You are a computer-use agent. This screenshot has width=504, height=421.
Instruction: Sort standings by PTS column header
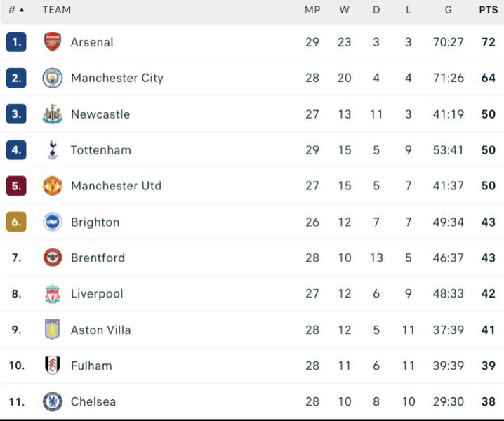coord(488,10)
